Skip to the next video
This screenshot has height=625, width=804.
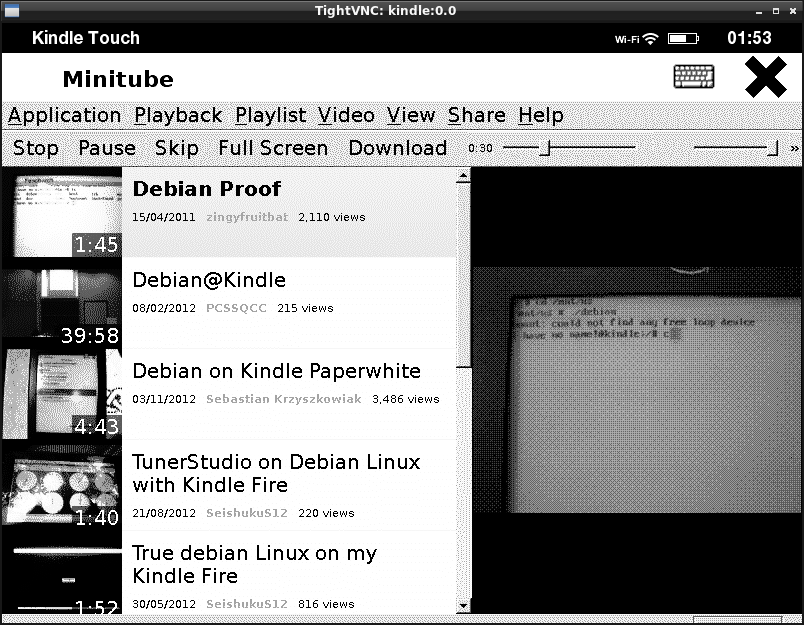[176, 148]
